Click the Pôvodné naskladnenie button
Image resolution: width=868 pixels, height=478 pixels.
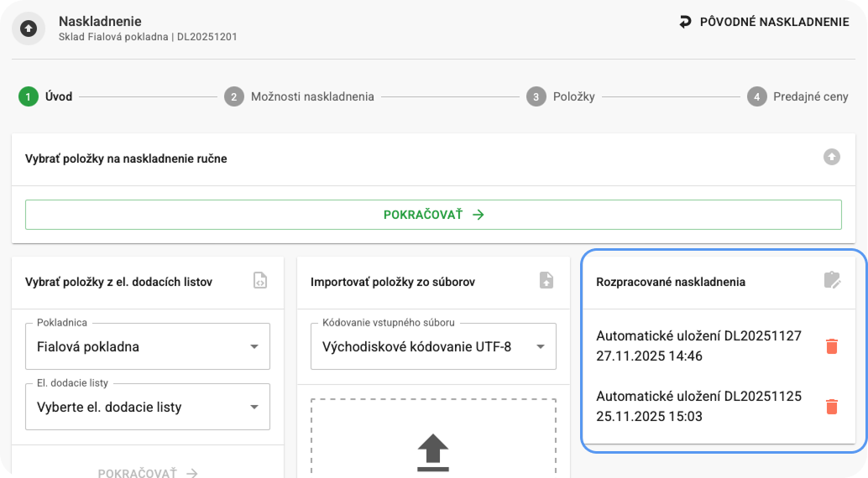[x=764, y=23]
